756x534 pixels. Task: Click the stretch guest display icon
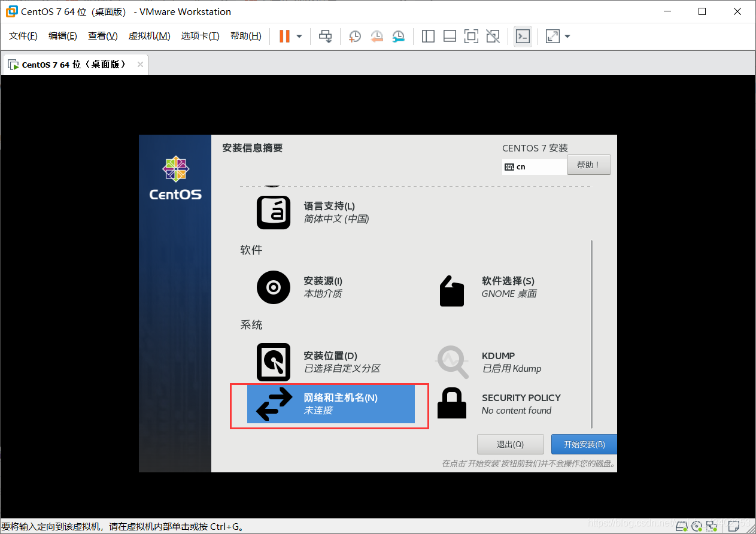[x=552, y=37]
